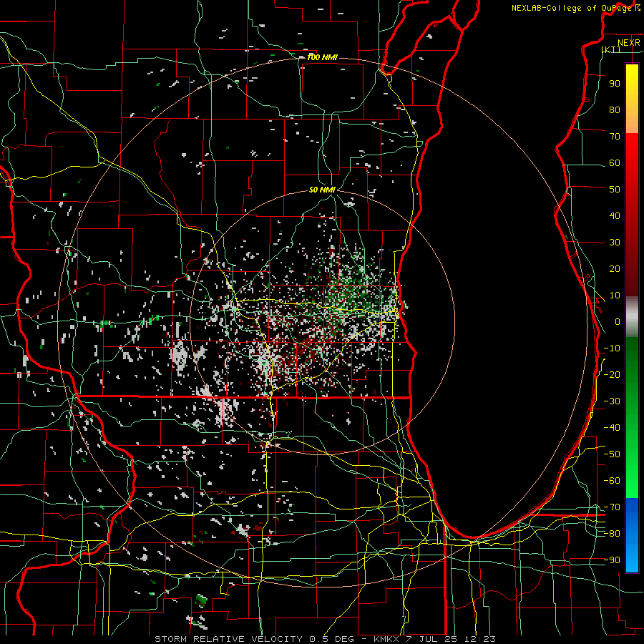This screenshot has width=644, height=644.
Task: Click the -30 scale label
Action: pos(612,401)
